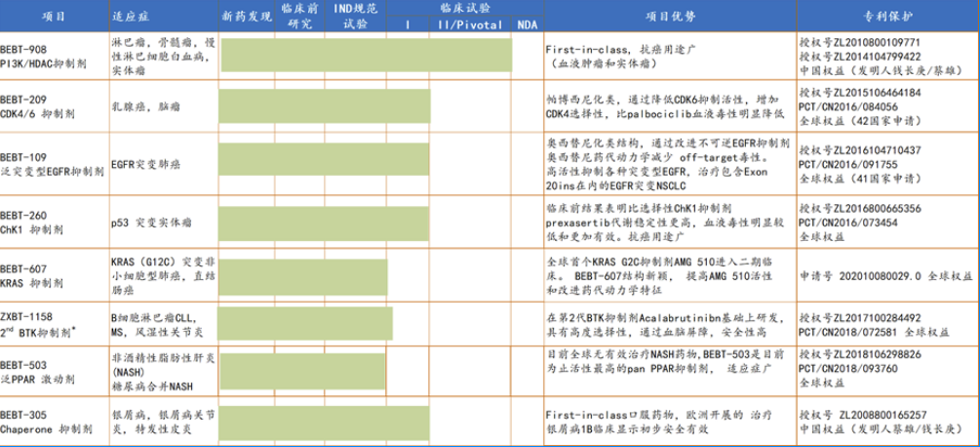This screenshot has width=980, height=447.
Task: Select patent '授权号ZL2016800665356'
Action: pos(860,208)
